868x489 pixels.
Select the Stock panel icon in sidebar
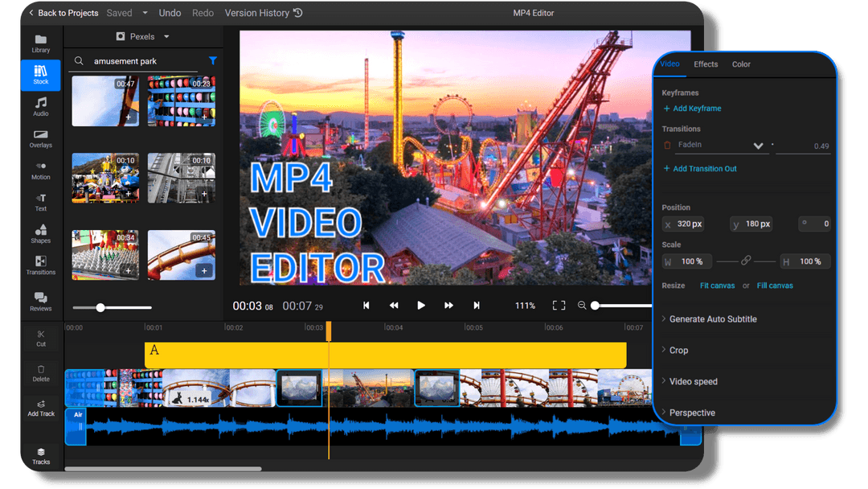(40, 75)
